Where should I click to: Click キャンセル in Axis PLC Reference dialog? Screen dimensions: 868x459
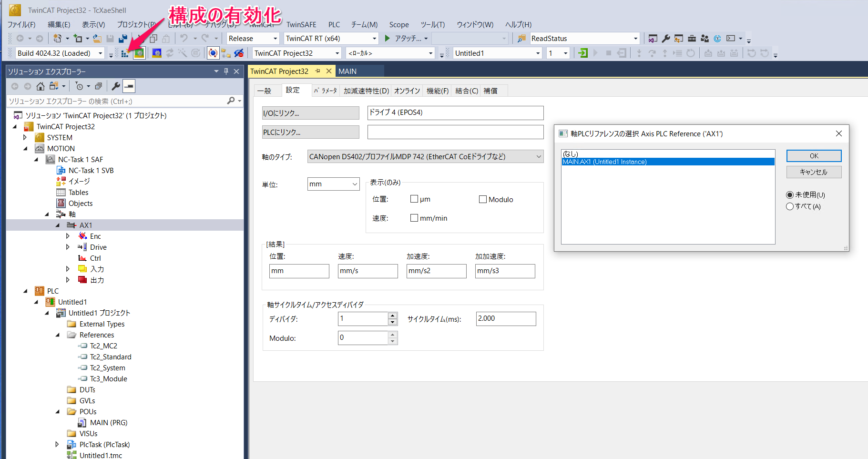point(814,172)
